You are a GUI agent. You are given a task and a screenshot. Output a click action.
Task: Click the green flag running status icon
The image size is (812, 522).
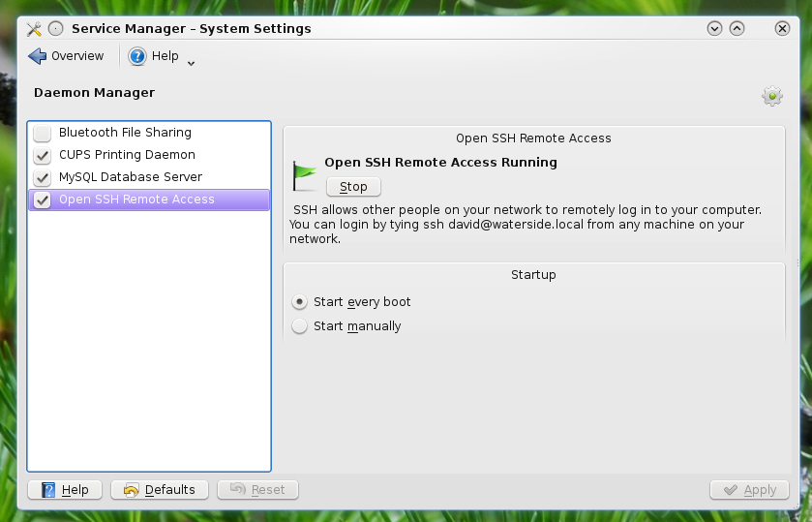coord(305,175)
